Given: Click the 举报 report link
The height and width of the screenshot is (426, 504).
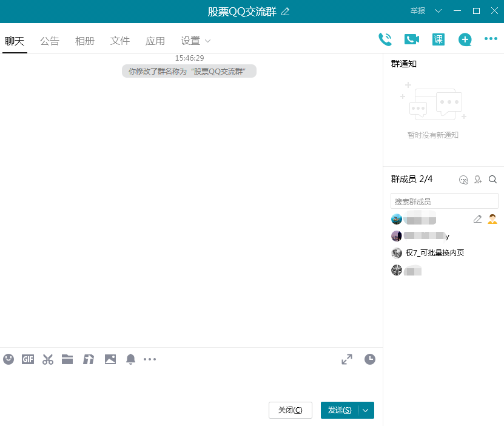Looking at the screenshot, I should point(417,11).
